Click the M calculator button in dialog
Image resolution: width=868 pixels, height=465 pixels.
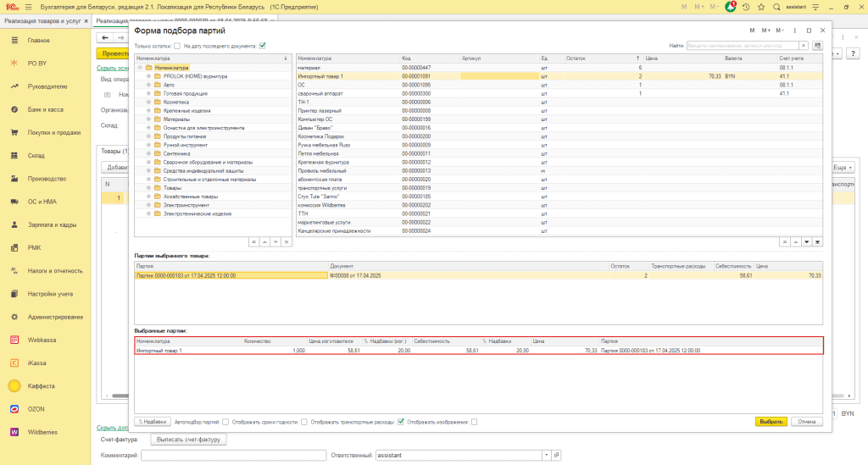pos(752,30)
